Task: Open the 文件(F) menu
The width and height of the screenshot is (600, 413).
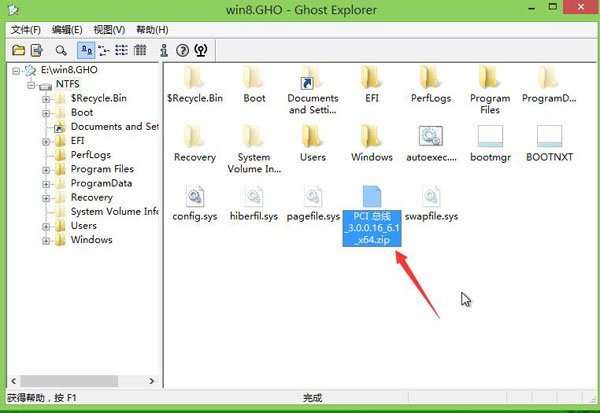Action: coord(26,30)
